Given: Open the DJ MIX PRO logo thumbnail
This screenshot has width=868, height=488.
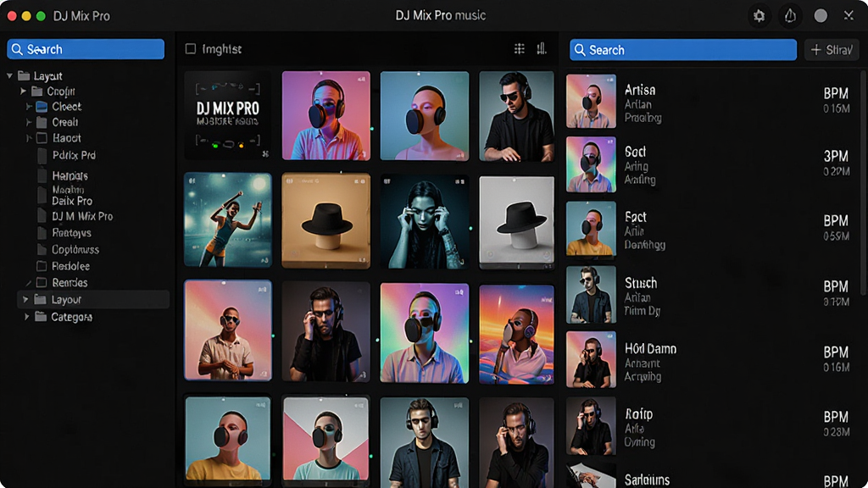Looking at the screenshot, I should point(227,115).
